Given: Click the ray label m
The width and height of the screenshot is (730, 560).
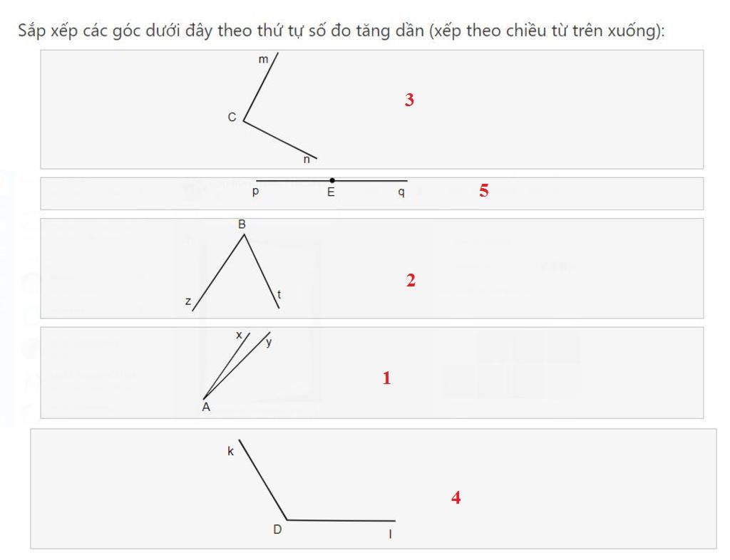Looking at the screenshot, I should (x=263, y=60).
